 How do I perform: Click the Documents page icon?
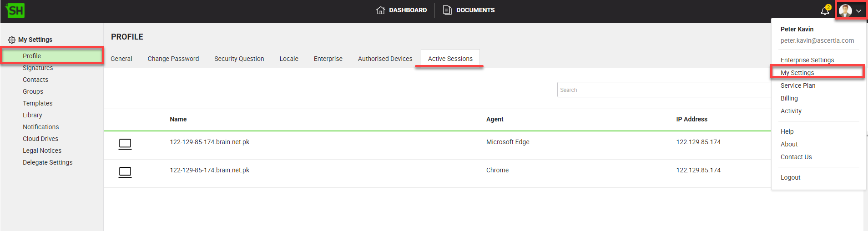(x=447, y=10)
